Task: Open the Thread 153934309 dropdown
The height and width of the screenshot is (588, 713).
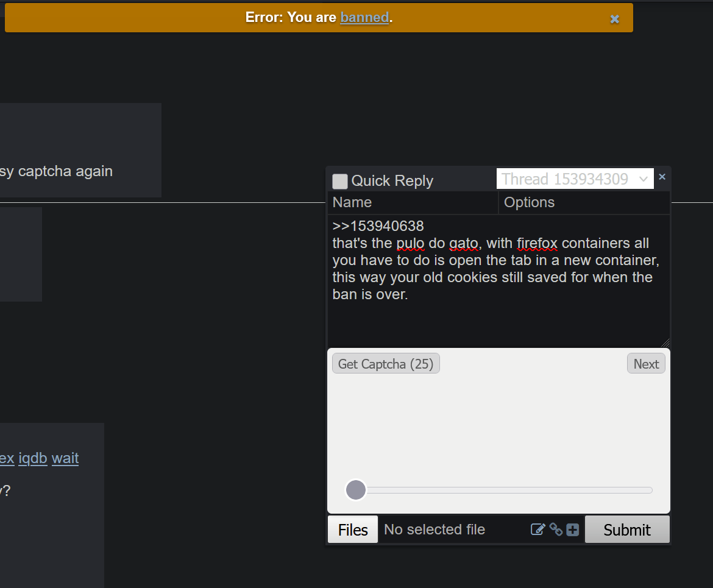Action: click(575, 179)
